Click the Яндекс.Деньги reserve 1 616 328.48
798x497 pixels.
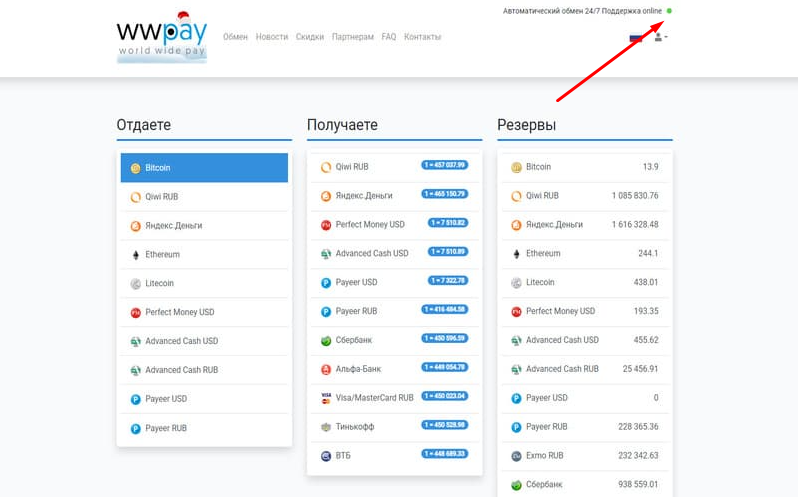coord(635,225)
